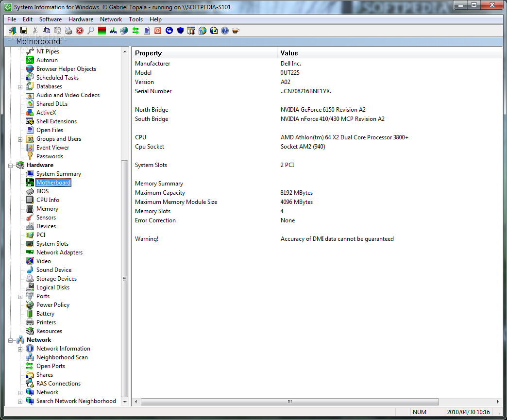Click horizontal scrollbar left arrow
This screenshot has height=420, width=507.
pyautogui.click(x=136, y=402)
